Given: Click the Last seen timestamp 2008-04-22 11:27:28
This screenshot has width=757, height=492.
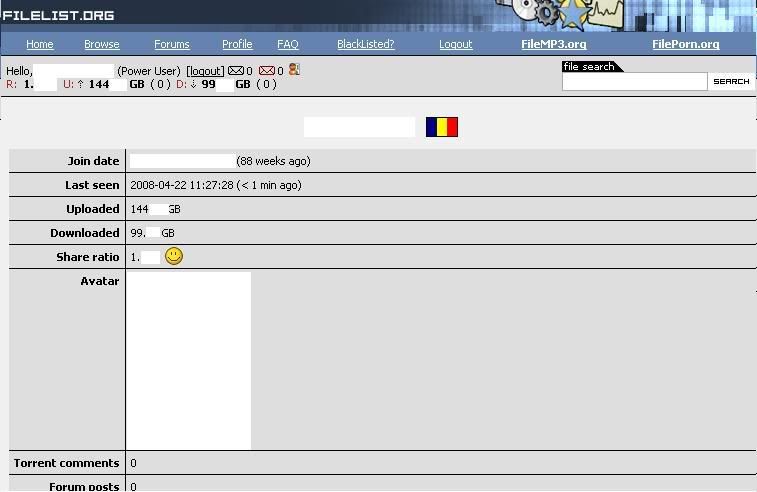Looking at the screenshot, I should point(182,185).
